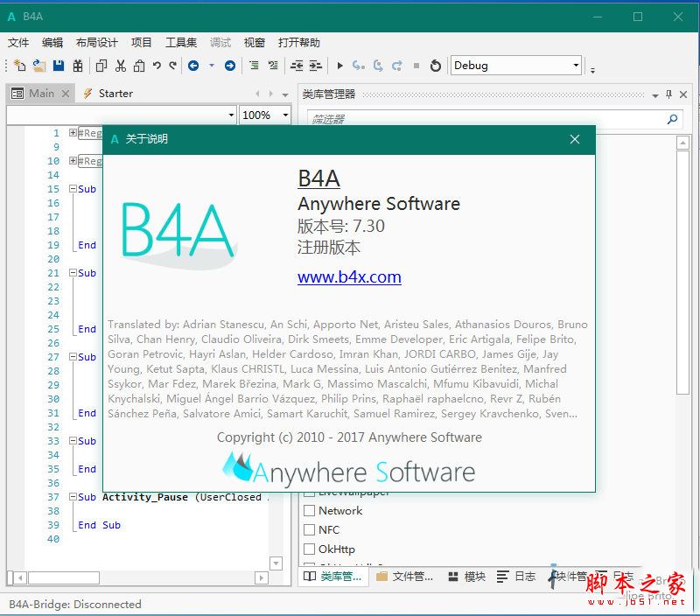Screen dimensions: 700x616
Task: Open the 打开帮助 menu
Action: point(299,42)
